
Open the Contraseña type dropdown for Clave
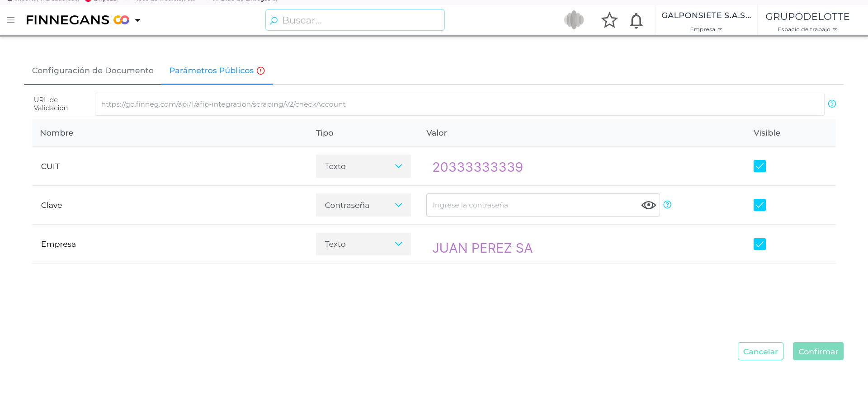coord(363,205)
